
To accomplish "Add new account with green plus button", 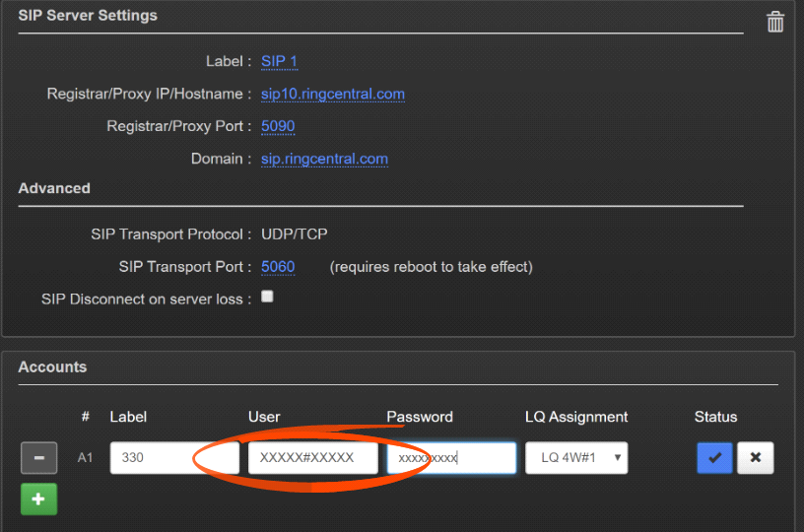I will click(38, 499).
